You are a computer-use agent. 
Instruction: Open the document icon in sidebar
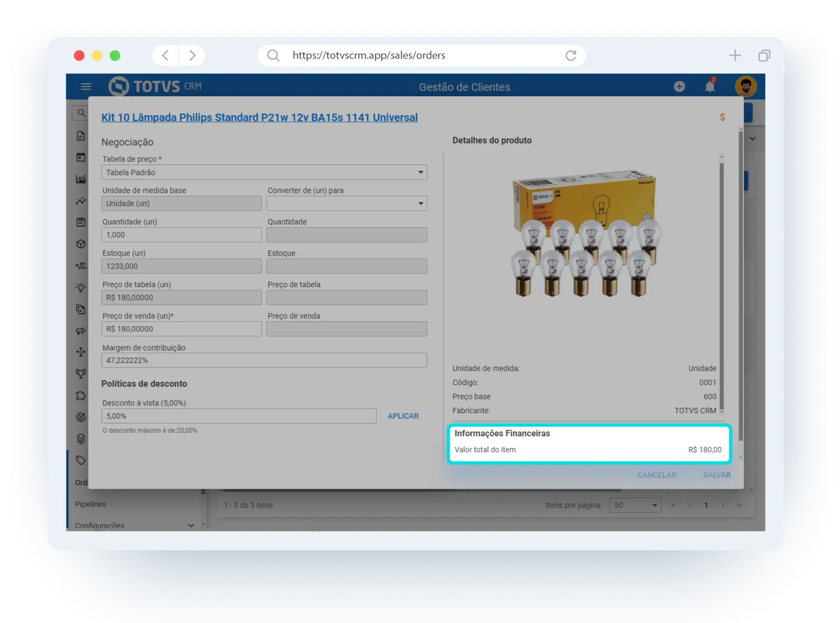pyautogui.click(x=81, y=135)
